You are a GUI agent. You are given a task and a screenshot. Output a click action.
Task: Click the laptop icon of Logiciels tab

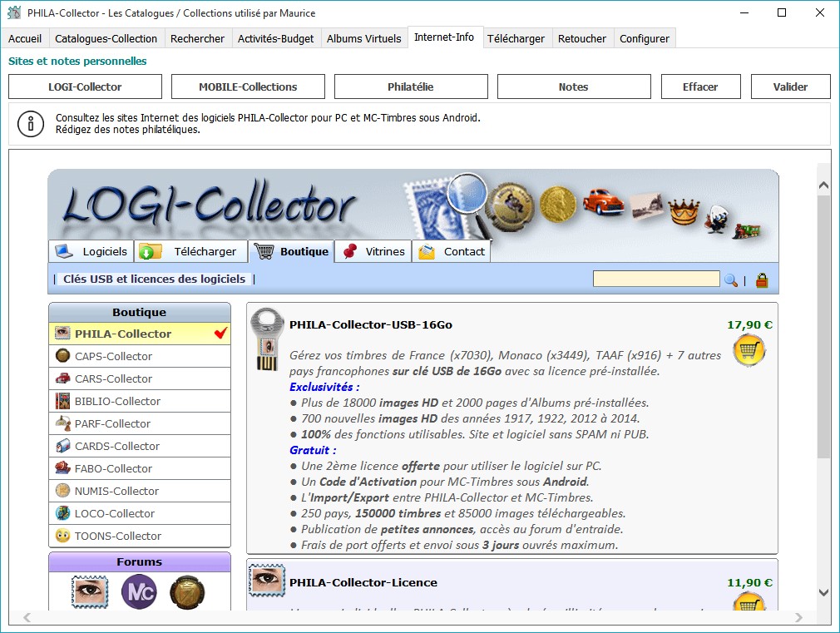tap(64, 251)
